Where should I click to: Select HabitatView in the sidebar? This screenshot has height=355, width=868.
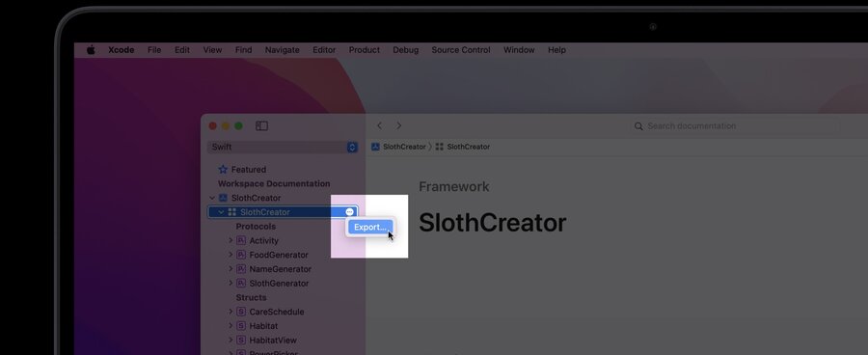273,340
